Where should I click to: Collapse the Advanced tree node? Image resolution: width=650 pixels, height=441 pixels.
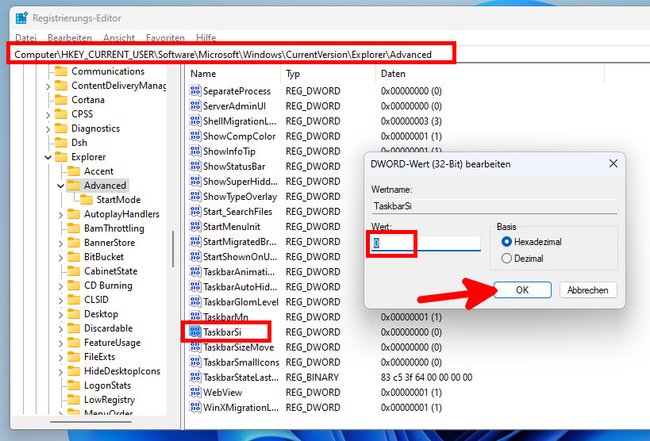(x=61, y=186)
